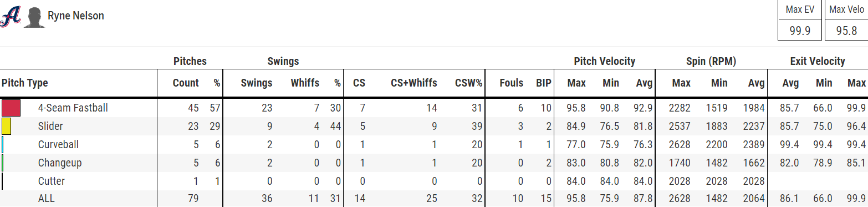
Task: Select the 4-Seam Fastball row label
Action: point(73,108)
